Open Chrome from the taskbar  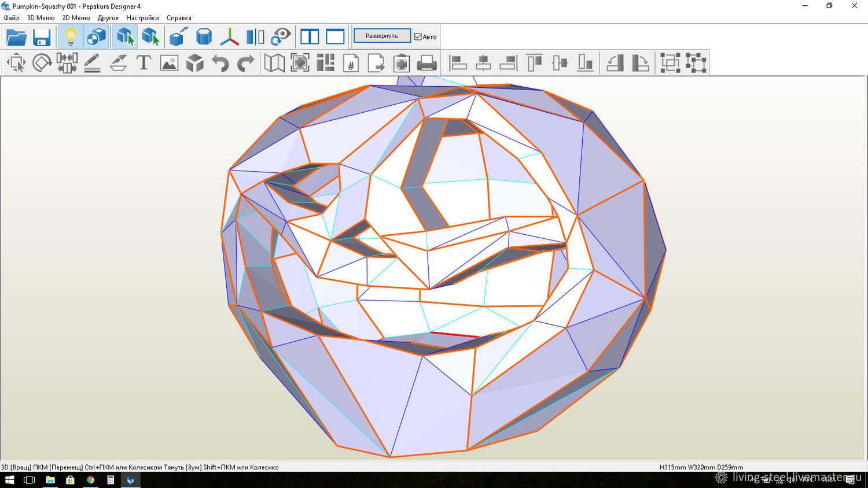tap(90, 480)
